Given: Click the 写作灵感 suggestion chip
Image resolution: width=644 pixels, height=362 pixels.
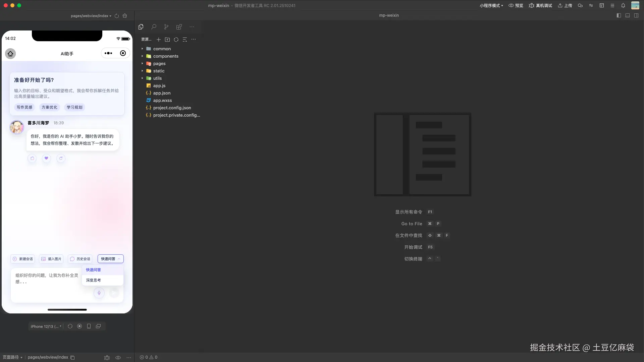Looking at the screenshot, I should coord(24,107).
